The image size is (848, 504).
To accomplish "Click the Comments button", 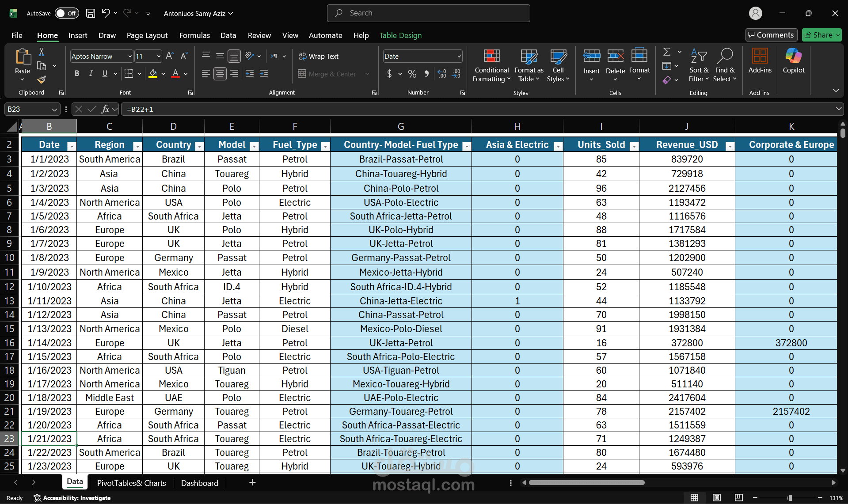I will tap(771, 35).
